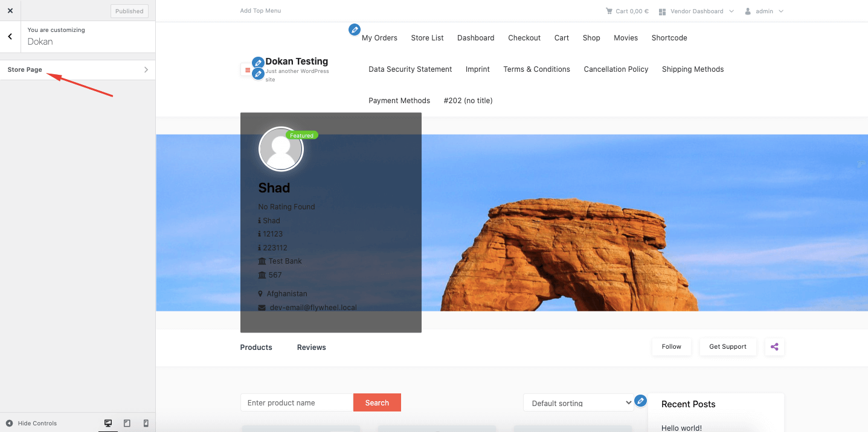Open the Shipping Methods menu item

[692, 69]
